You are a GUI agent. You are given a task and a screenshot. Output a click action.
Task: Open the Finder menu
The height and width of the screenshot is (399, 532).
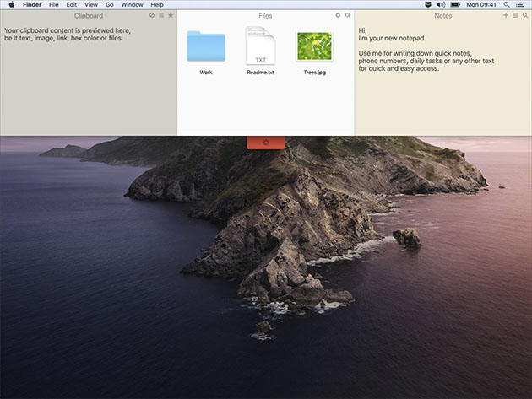click(x=32, y=4)
